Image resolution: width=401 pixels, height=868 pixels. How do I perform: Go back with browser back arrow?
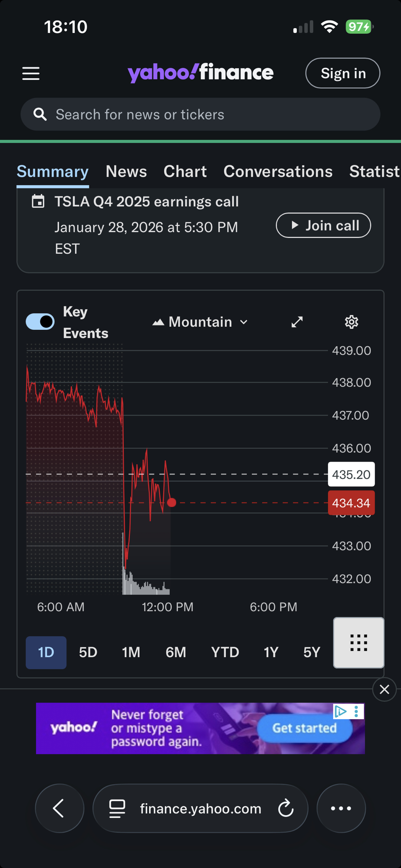click(59, 808)
